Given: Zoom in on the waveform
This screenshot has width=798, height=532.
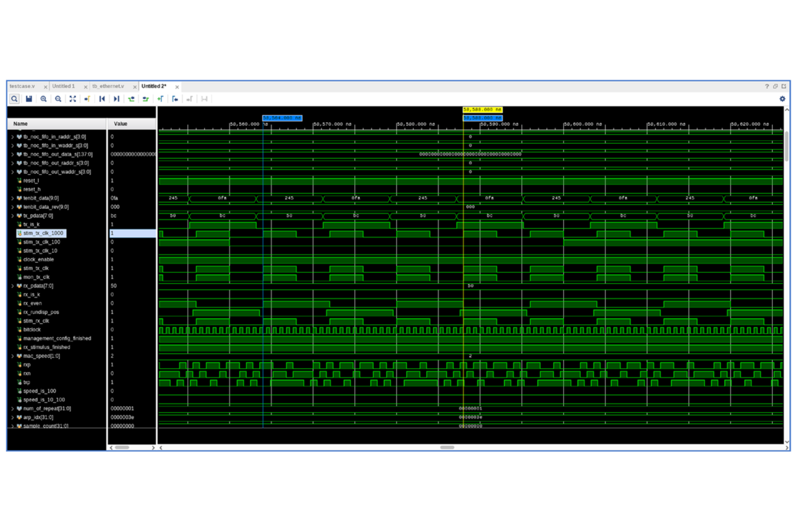Looking at the screenshot, I should point(43,99).
